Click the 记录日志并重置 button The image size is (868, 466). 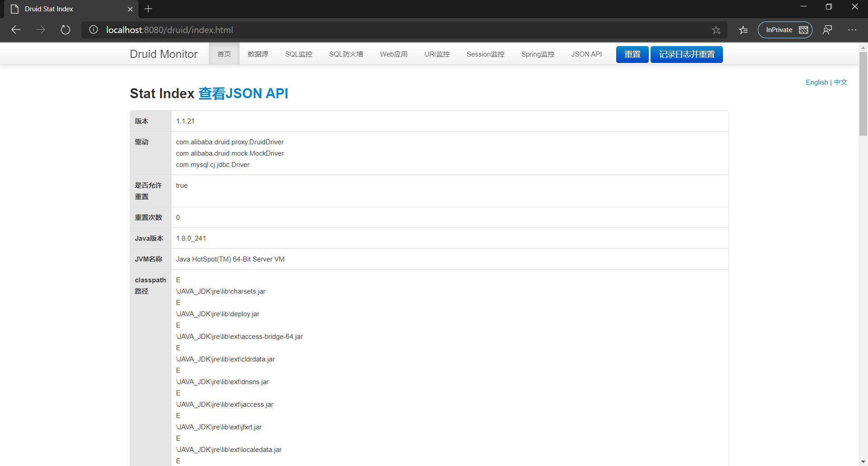point(687,54)
